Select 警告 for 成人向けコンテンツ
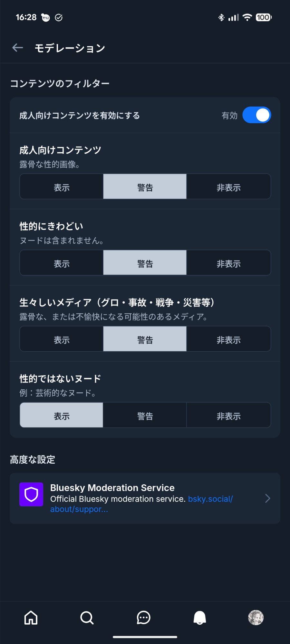 tap(145, 187)
